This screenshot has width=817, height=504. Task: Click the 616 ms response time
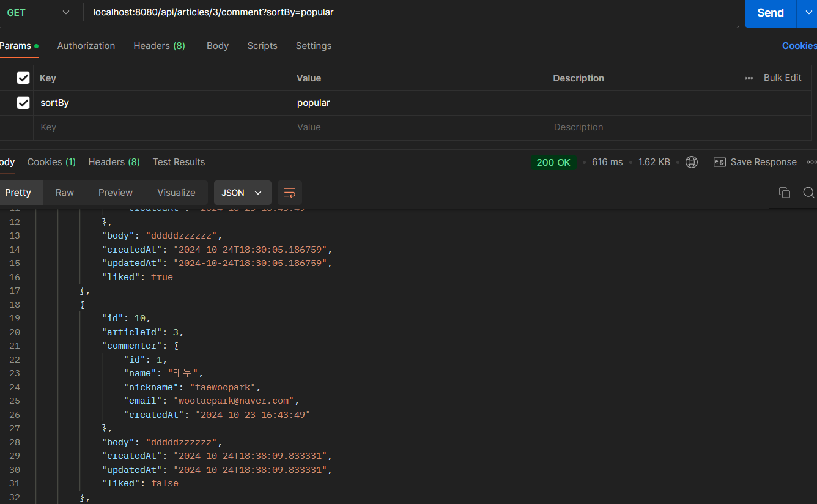point(607,162)
